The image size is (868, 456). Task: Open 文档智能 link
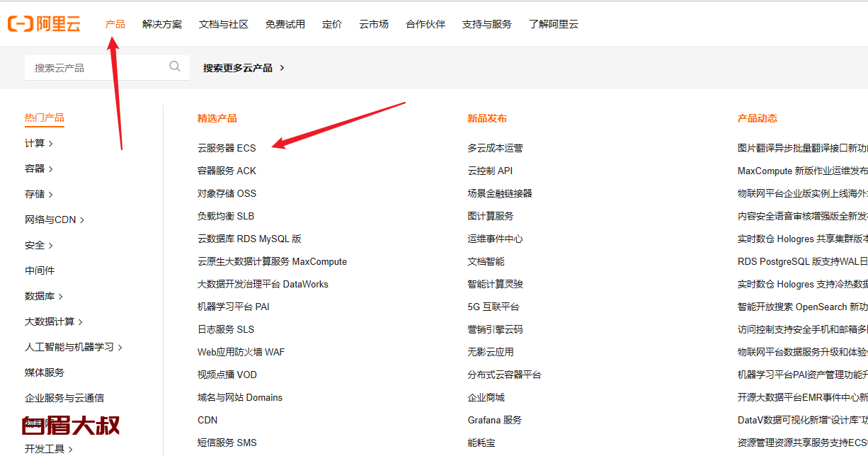tap(486, 261)
